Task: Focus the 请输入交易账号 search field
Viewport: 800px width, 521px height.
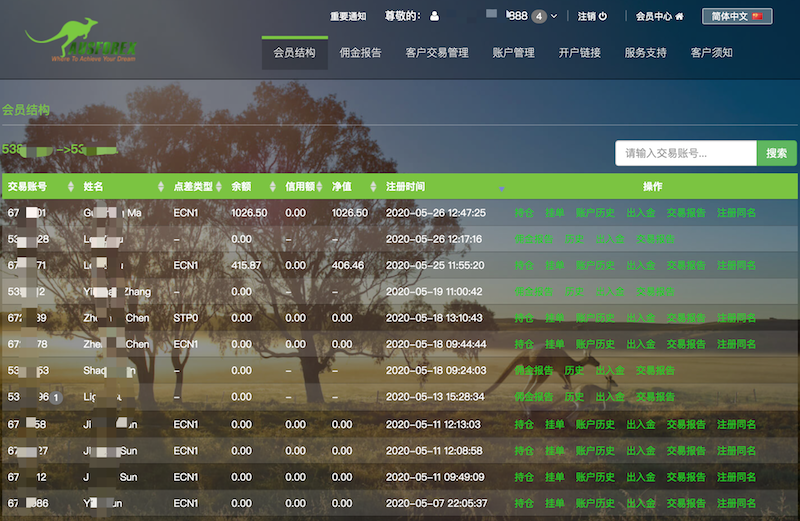Action: click(x=685, y=153)
